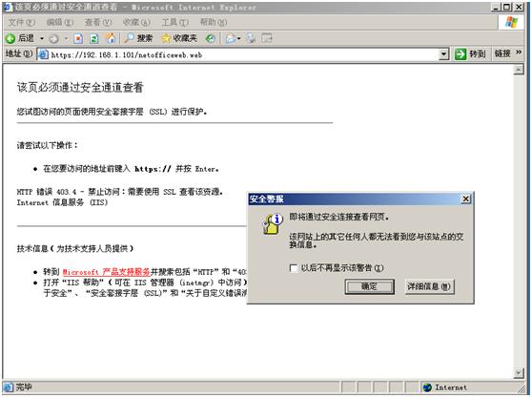Viewport: 532px width, 398px height.
Task: Click the page icon beside the address
Action: (x=43, y=54)
